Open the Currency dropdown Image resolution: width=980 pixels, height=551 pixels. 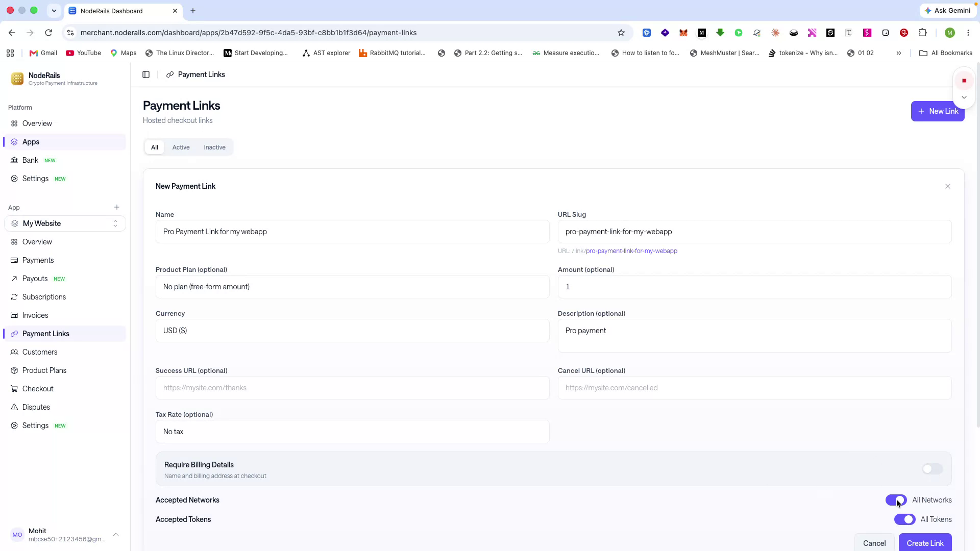[352, 331]
